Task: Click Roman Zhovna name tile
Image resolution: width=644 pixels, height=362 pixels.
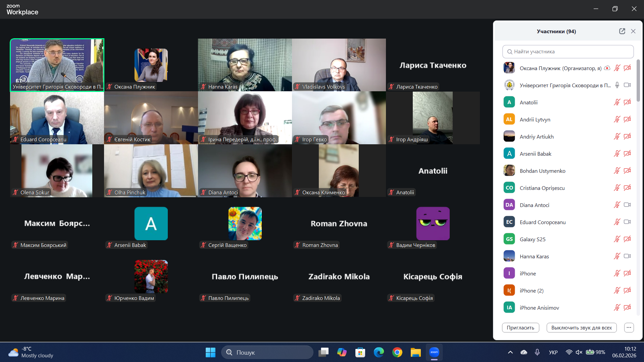Action: click(339, 223)
